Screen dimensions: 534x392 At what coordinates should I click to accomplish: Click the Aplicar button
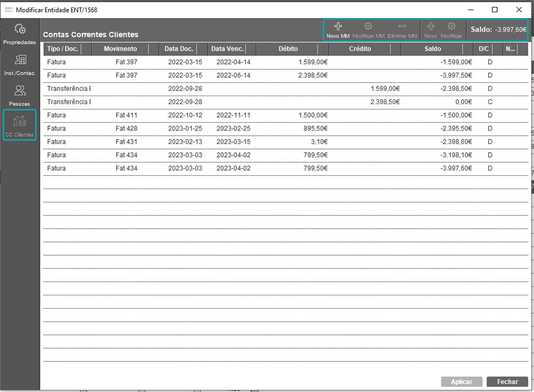coord(461,381)
